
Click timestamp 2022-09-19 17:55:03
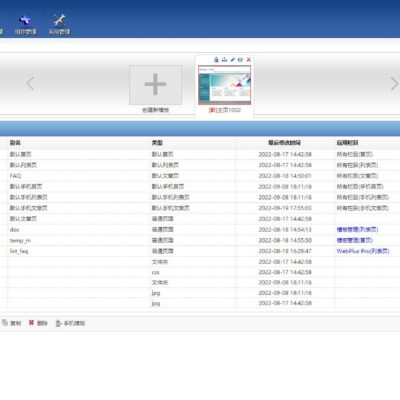coord(285,208)
